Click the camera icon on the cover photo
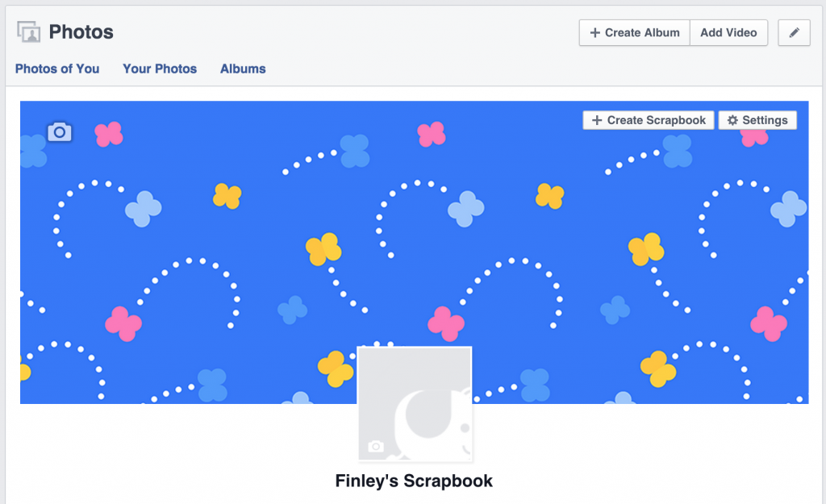 (60, 131)
